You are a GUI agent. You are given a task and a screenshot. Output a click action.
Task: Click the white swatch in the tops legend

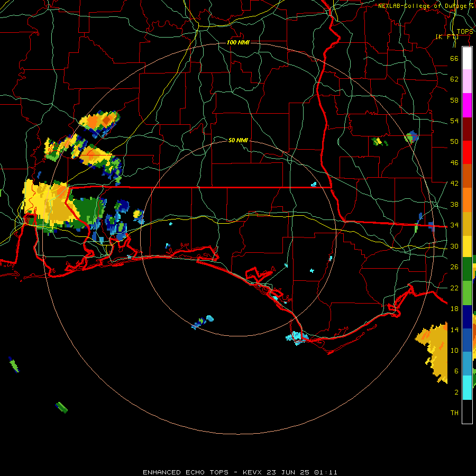click(467, 58)
